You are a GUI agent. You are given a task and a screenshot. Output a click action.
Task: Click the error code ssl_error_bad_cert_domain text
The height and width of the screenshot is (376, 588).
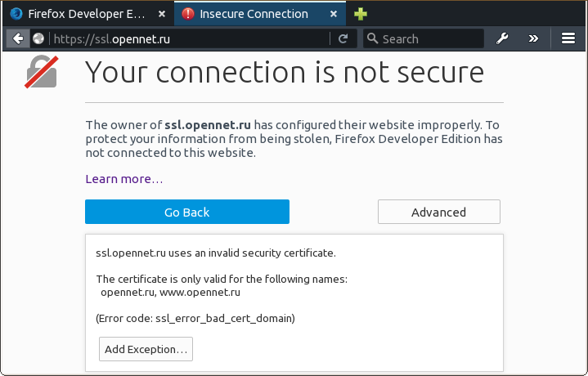click(x=195, y=318)
